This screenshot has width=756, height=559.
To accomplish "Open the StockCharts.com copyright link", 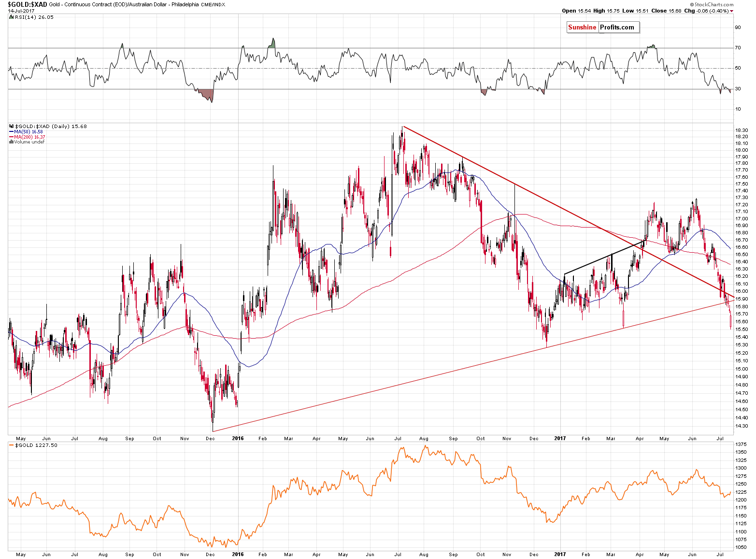I will click(x=713, y=4).
